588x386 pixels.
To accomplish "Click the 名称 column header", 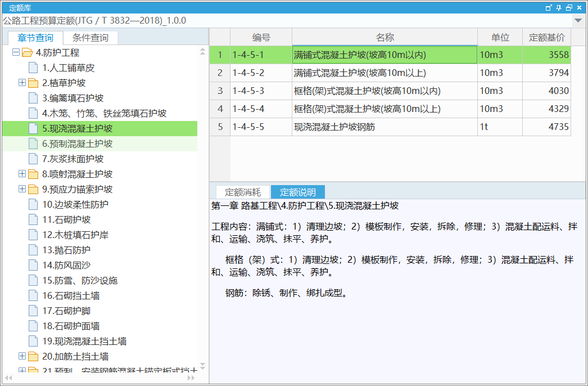I will (385, 38).
